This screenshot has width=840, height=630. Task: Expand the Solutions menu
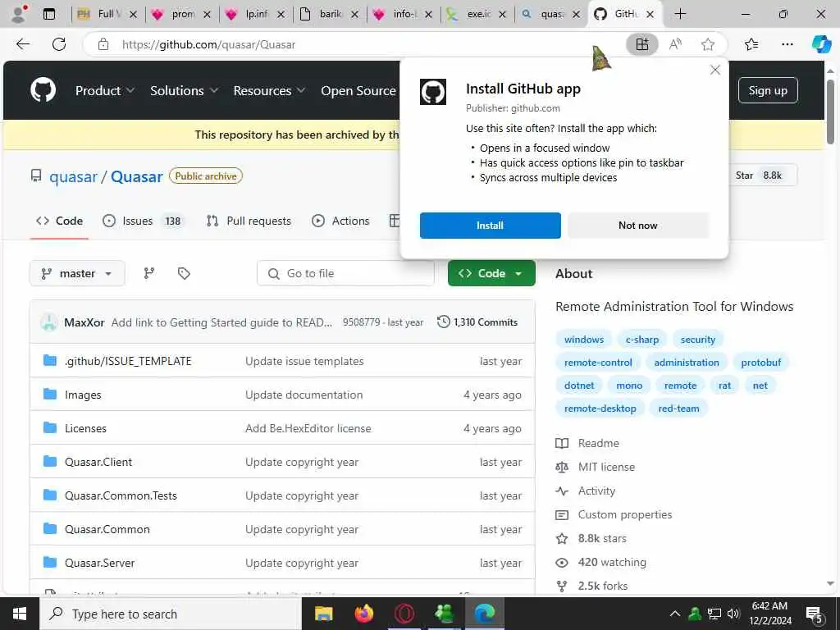click(x=184, y=90)
